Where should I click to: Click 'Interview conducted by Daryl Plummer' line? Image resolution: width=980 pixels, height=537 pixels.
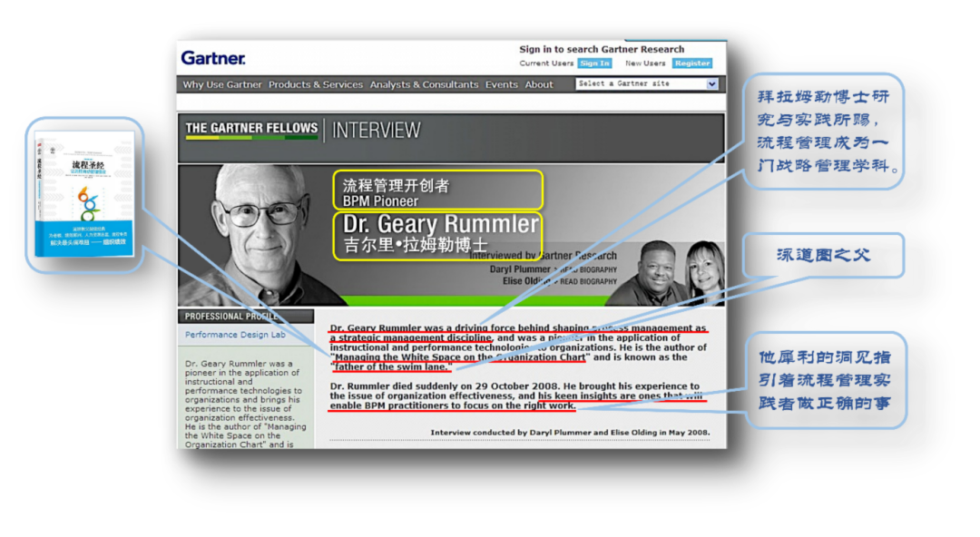pyautogui.click(x=570, y=432)
